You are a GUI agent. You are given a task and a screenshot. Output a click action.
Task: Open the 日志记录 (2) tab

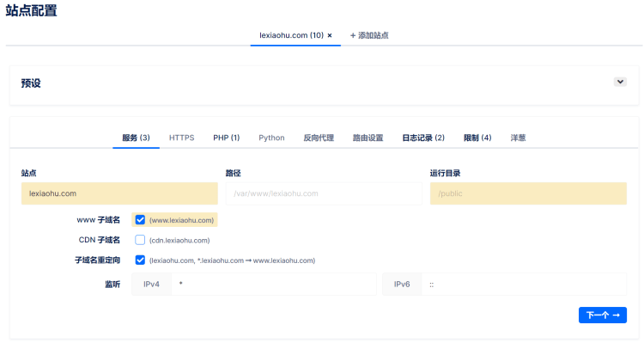pyautogui.click(x=423, y=138)
